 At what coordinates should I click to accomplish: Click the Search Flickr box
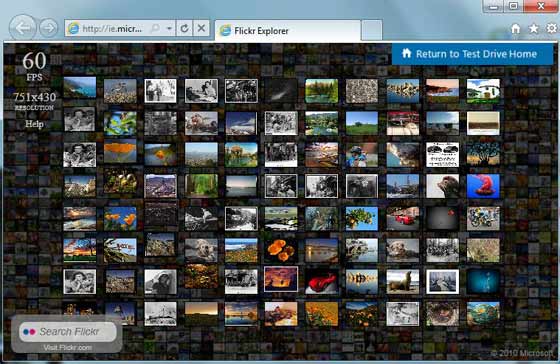(x=68, y=332)
